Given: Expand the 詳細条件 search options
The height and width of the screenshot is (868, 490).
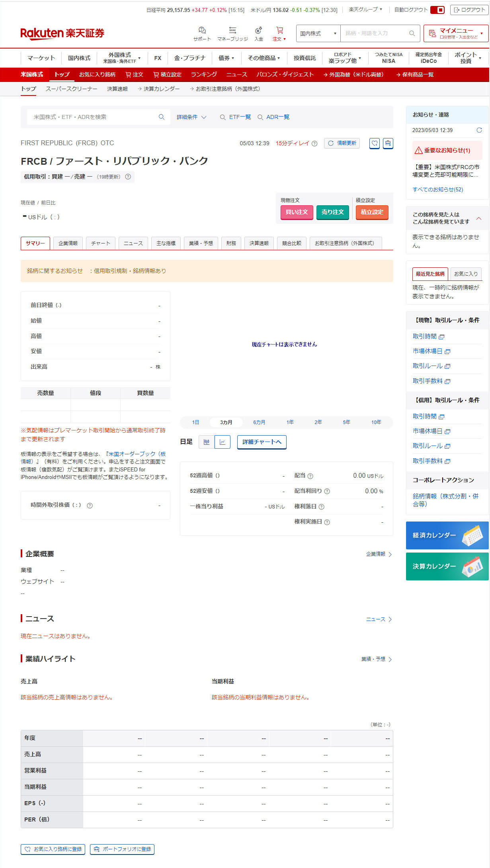Looking at the screenshot, I should pos(191,117).
